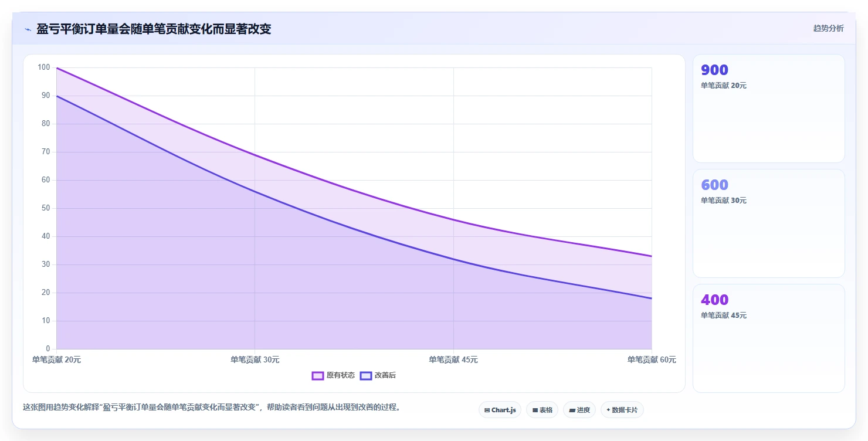Click the Chart.js tag

point(500,410)
